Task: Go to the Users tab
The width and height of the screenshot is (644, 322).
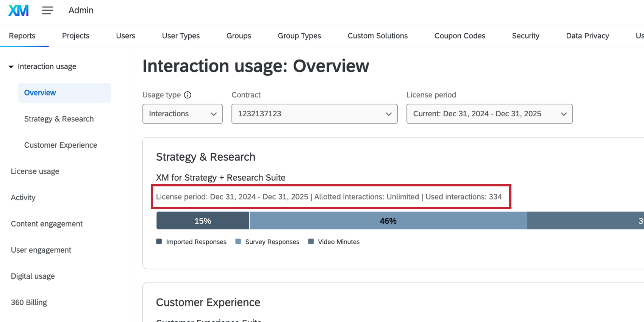Action: [125, 36]
